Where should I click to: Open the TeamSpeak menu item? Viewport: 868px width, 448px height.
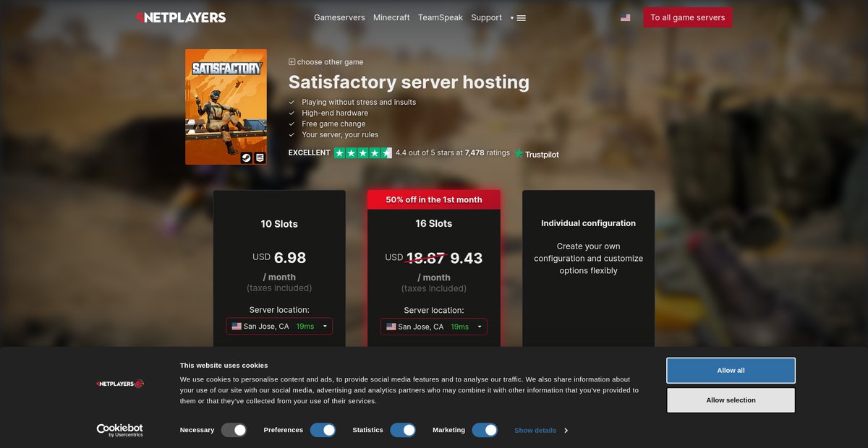(441, 17)
